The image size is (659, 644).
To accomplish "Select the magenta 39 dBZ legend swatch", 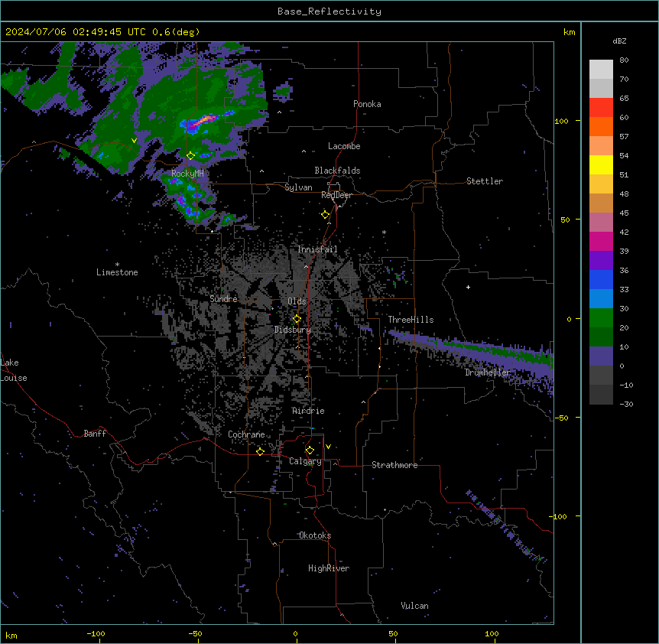I will coord(601,241).
